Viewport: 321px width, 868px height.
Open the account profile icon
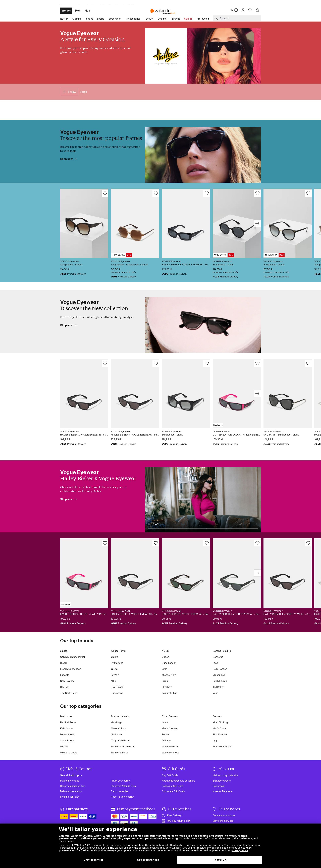click(x=243, y=10)
